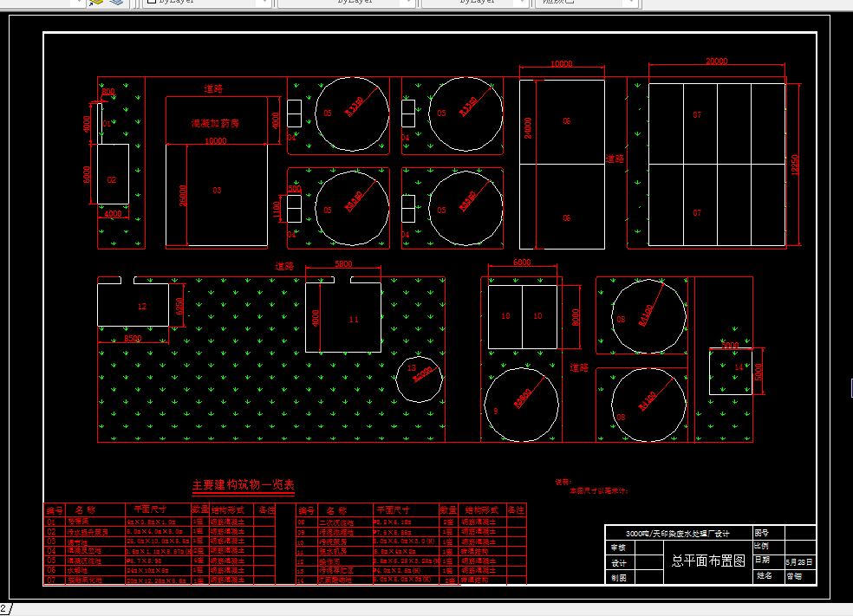This screenshot has height=616, width=853.
Task: Click the label 14 in small square
Action: [x=739, y=367]
